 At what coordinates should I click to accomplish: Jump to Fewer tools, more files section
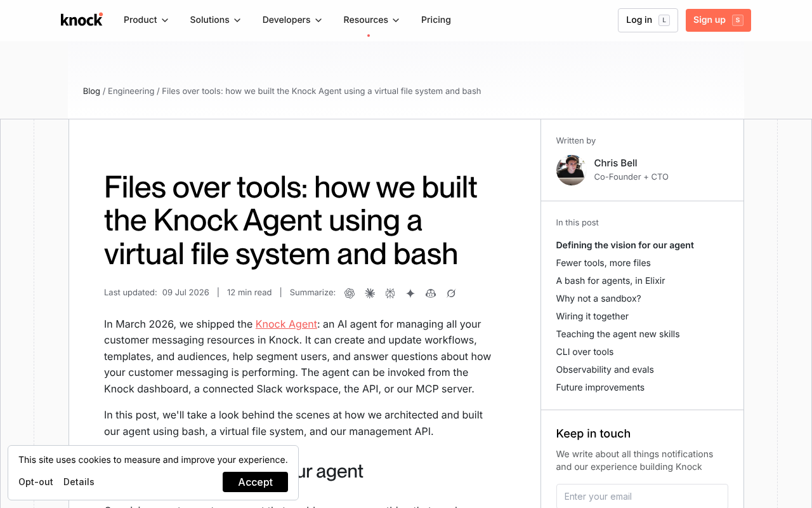(603, 263)
